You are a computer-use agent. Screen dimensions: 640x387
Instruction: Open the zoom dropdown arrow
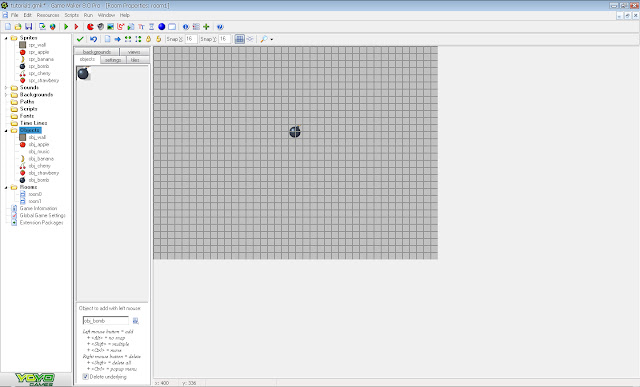click(x=272, y=40)
